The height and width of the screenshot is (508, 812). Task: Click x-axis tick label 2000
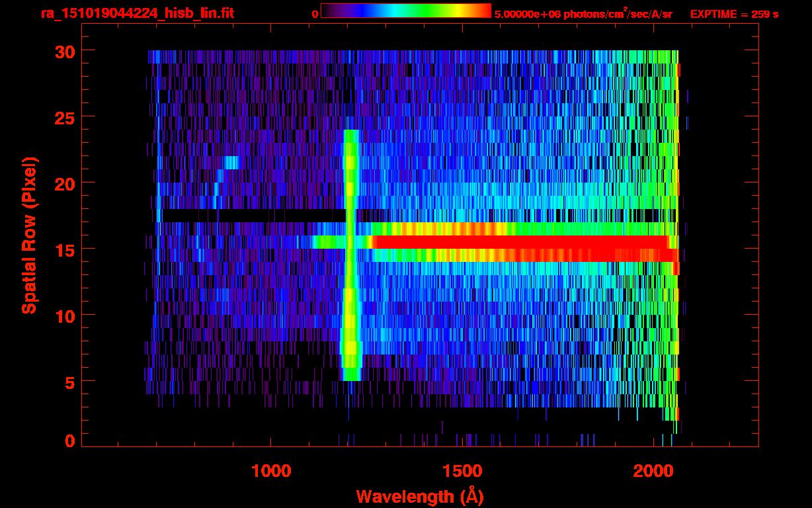pos(653,471)
